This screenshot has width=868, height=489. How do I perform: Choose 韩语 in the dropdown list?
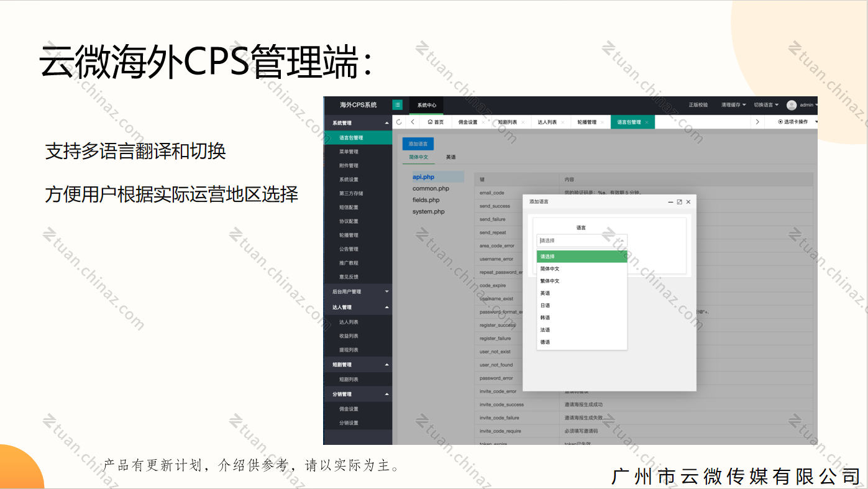click(582, 318)
